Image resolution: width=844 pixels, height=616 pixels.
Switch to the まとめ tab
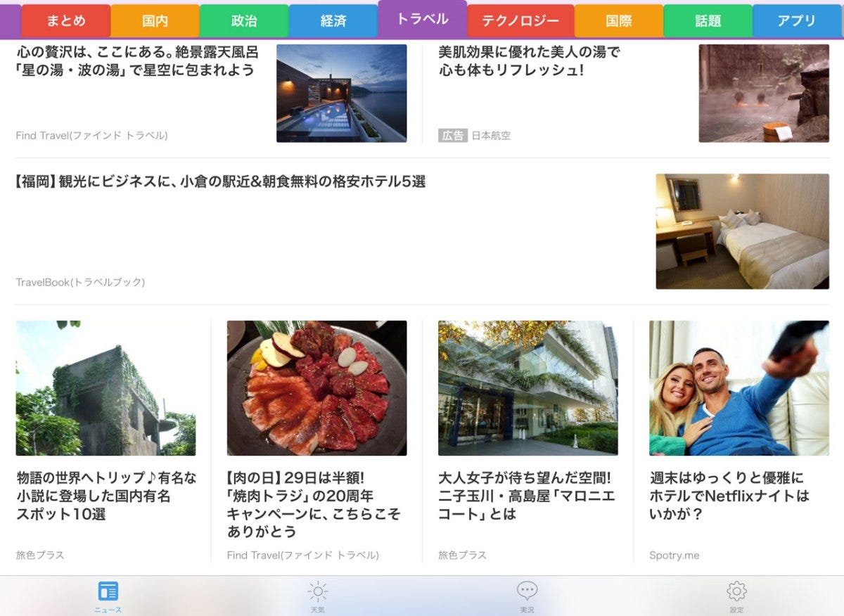point(66,21)
